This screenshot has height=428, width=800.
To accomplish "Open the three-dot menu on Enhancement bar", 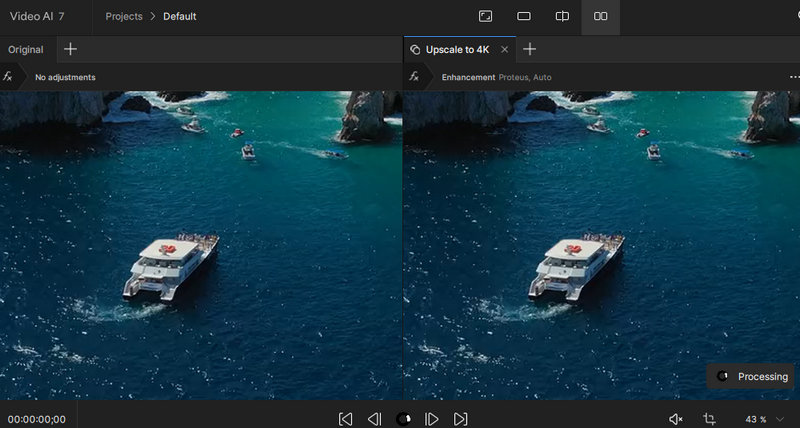I will (794, 77).
